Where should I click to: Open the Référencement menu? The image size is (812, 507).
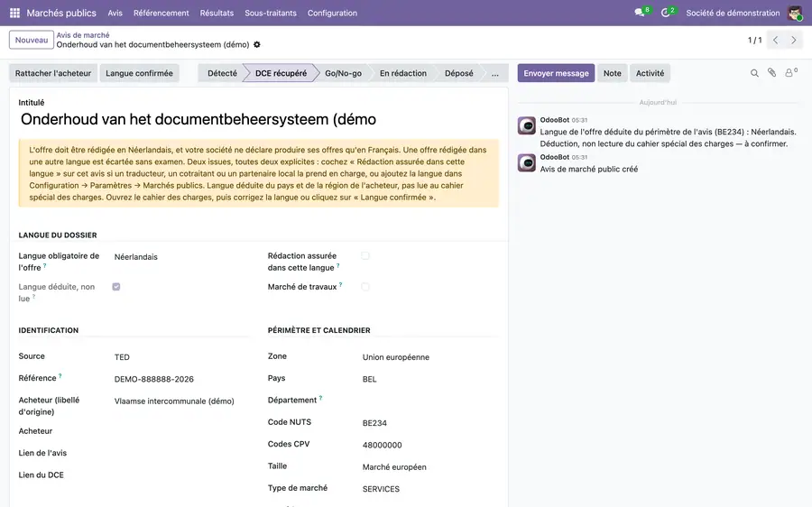pos(161,13)
